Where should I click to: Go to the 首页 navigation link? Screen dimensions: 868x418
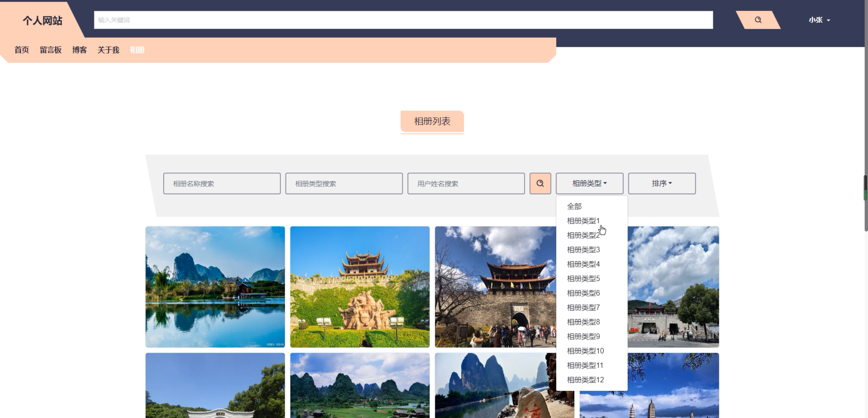tap(21, 50)
